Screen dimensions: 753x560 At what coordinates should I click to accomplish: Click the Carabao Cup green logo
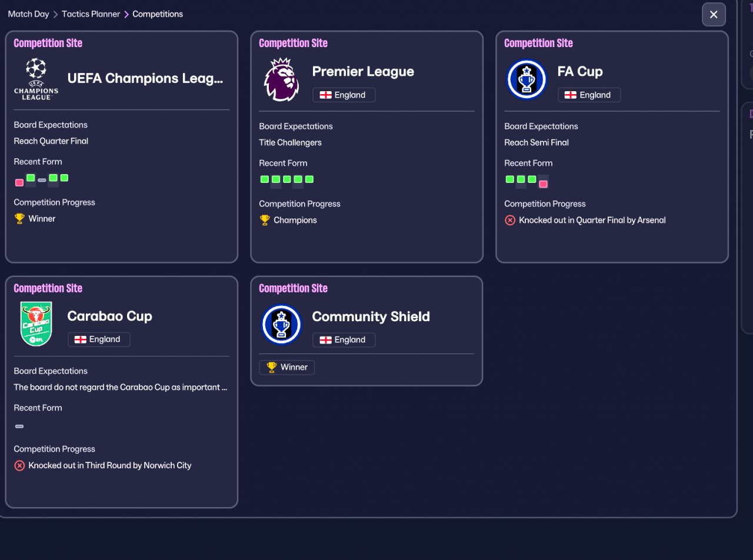click(36, 324)
